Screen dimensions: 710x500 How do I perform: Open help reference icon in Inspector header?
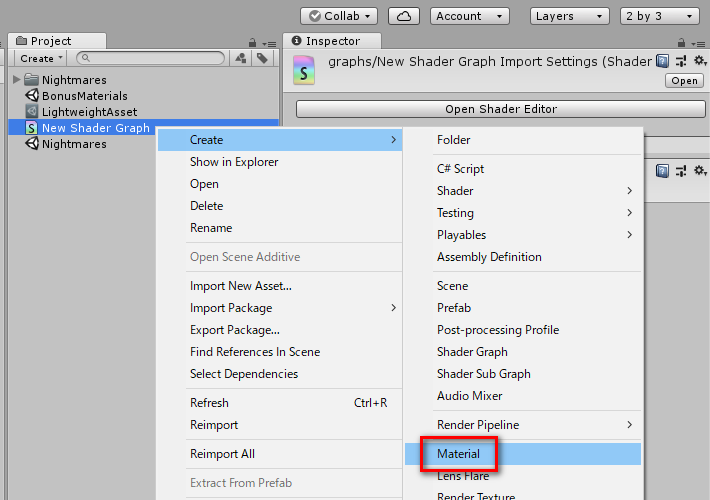point(662,61)
